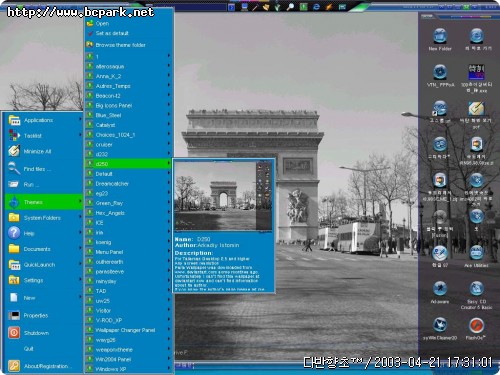This screenshot has width=500, height=375.
Task: Select the Green_Ray theme entry
Action: [128, 203]
